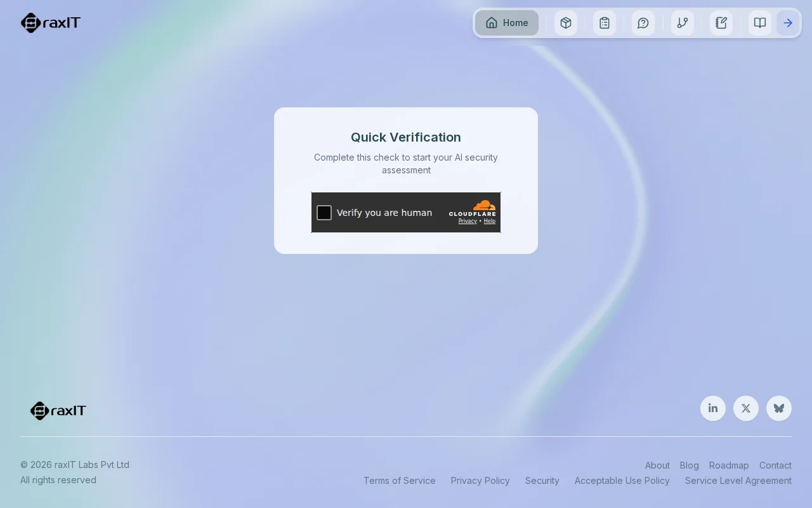This screenshot has width=812, height=508.
Task: Open the Acceptable Use Policy link
Action: coord(622,481)
